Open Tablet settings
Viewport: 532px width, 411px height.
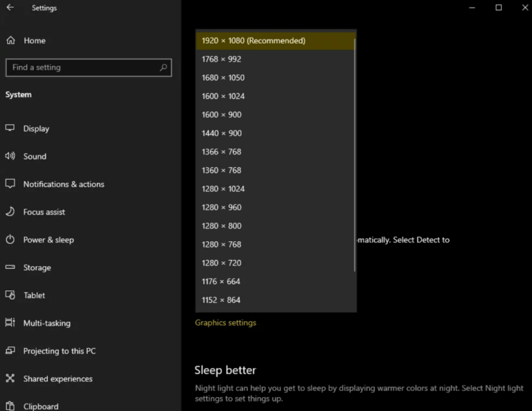[34, 295]
